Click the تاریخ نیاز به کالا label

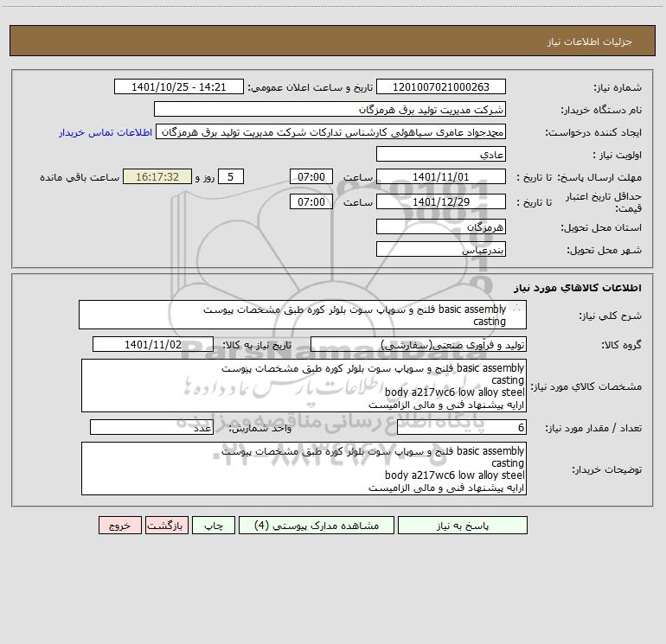(x=257, y=345)
